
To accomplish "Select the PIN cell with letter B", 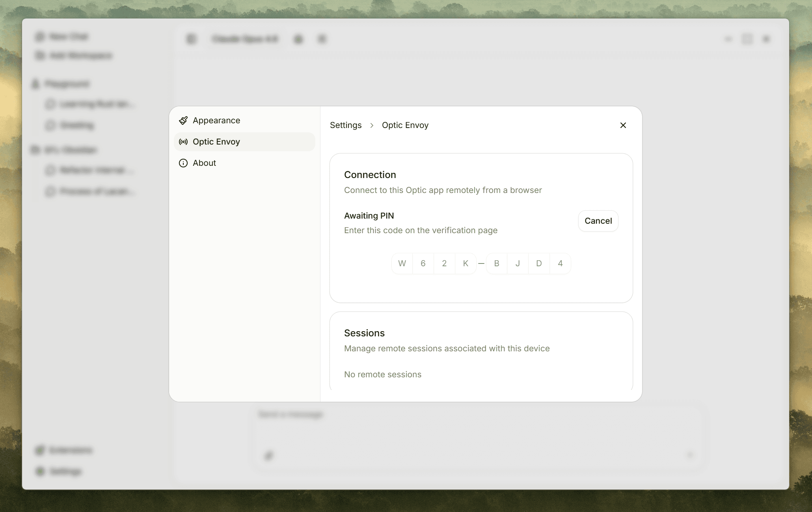I will (x=497, y=263).
